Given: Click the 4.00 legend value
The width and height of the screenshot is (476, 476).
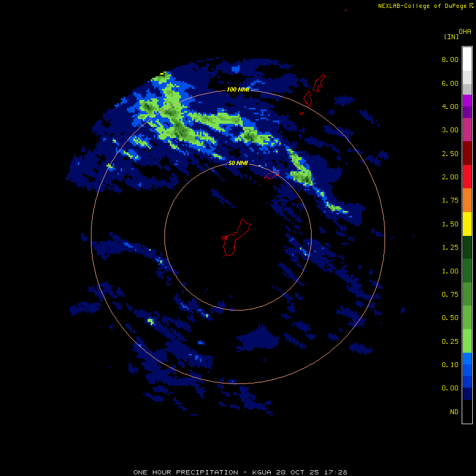Looking at the screenshot, I should point(450,106).
